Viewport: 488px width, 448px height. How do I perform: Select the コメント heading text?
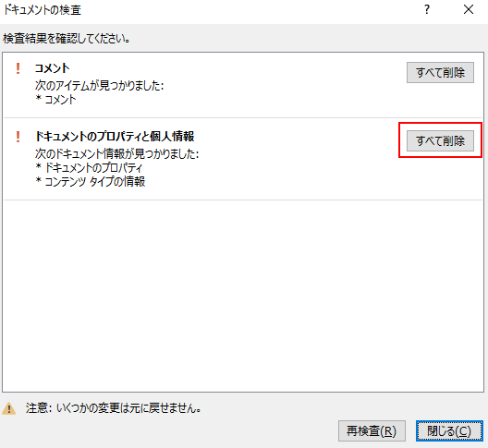(52, 68)
